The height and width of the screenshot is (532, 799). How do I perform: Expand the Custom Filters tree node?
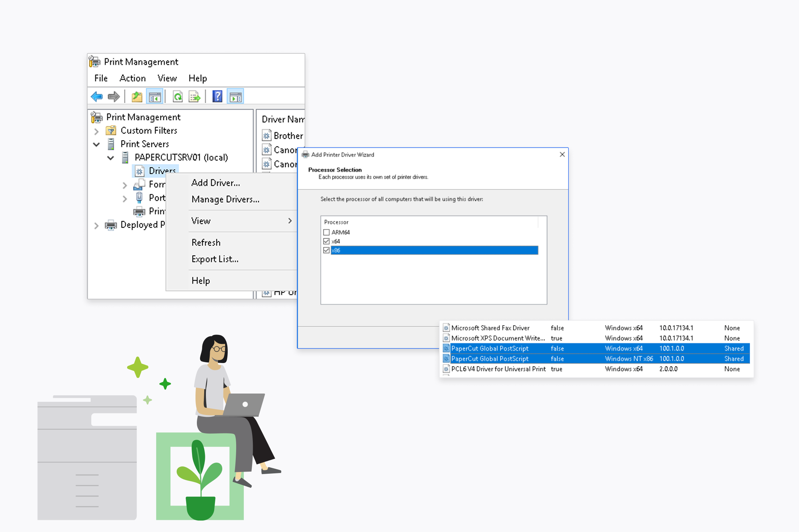[97, 131]
